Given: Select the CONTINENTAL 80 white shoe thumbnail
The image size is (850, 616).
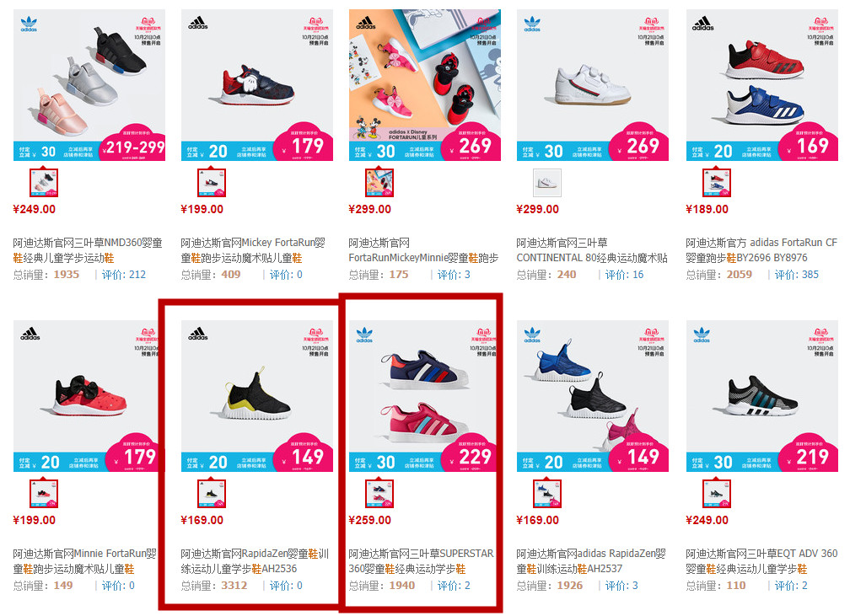Looking at the screenshot, I should pos(547,183).
